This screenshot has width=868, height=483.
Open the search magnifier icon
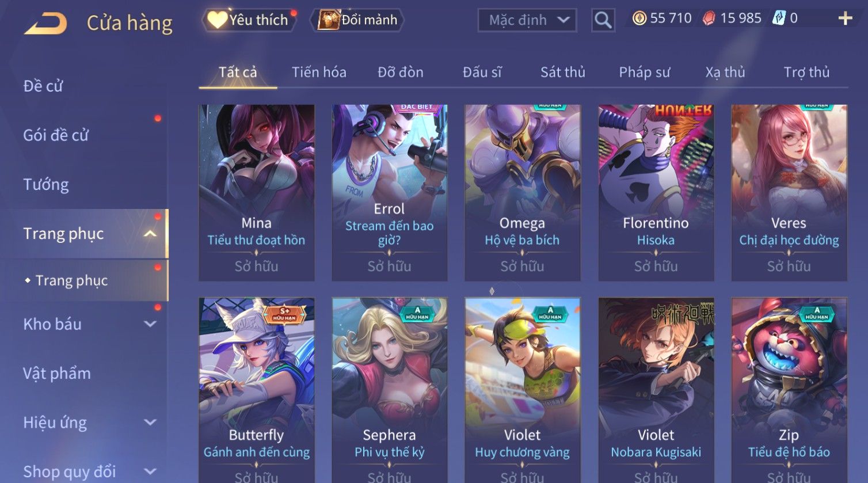point(603,20)
